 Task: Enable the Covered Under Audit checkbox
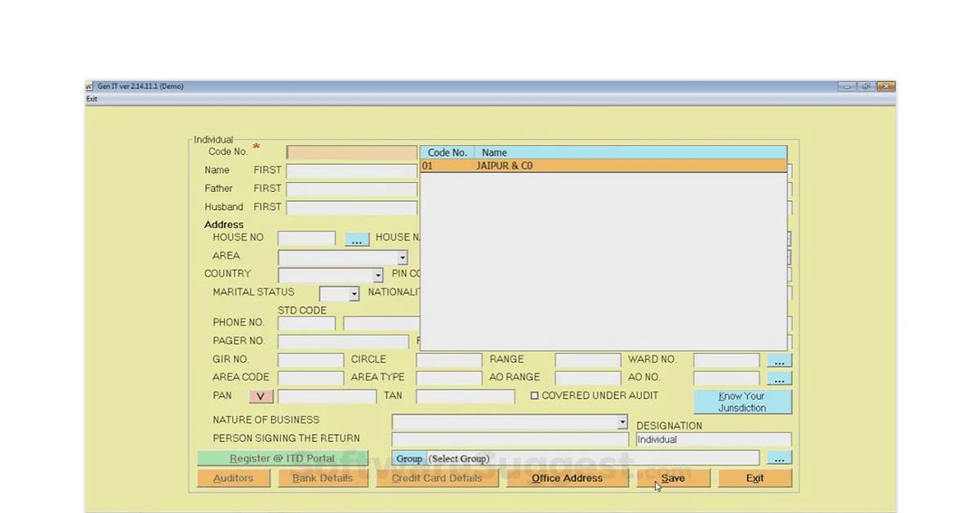click(x=535, y=395)
